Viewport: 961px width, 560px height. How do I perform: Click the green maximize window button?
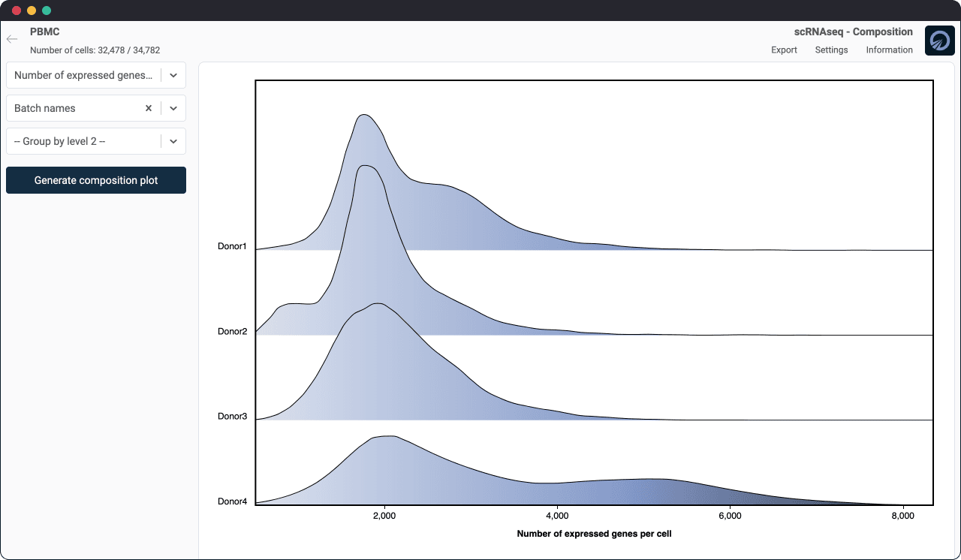pyautogui.click(x=47, y=11)
